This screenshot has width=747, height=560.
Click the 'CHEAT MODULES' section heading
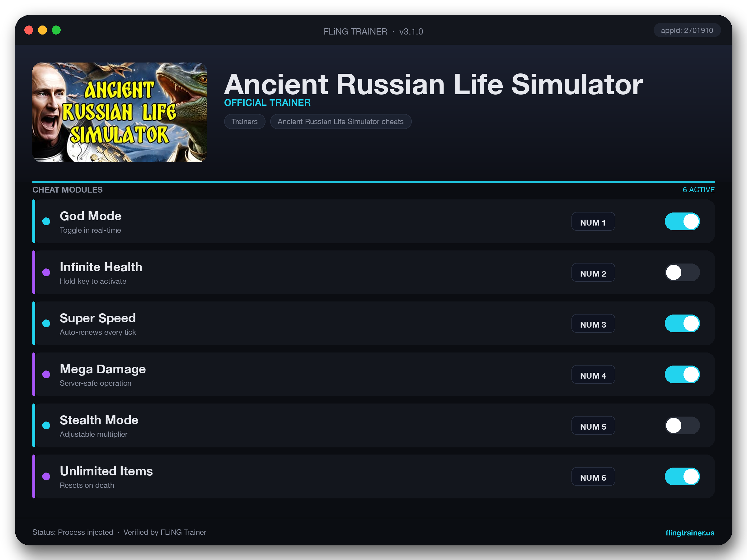pyautogui.click(x=68, y=190)
